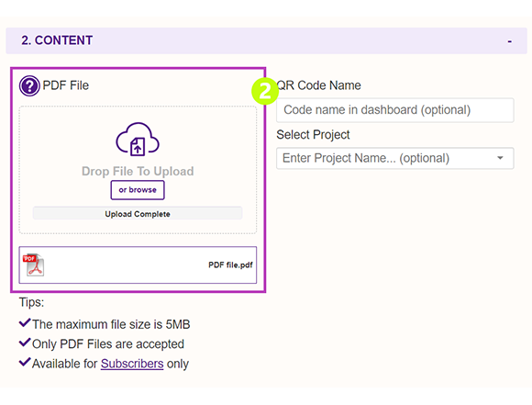Open the Select Project dropdown arrow
Viewport: 532px width, 405px height.
coord(500,158)
